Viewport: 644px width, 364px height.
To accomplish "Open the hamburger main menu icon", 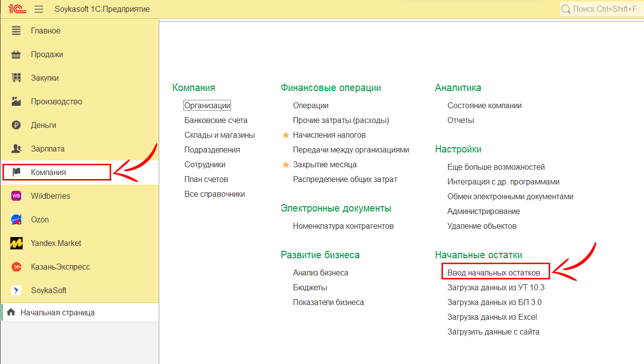I will 39,9.
